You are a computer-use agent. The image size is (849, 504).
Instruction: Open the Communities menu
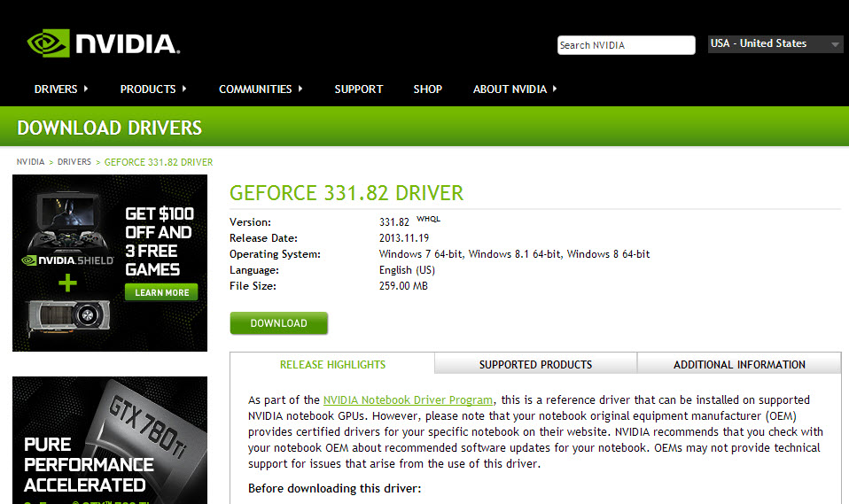[x=261, y=89]
